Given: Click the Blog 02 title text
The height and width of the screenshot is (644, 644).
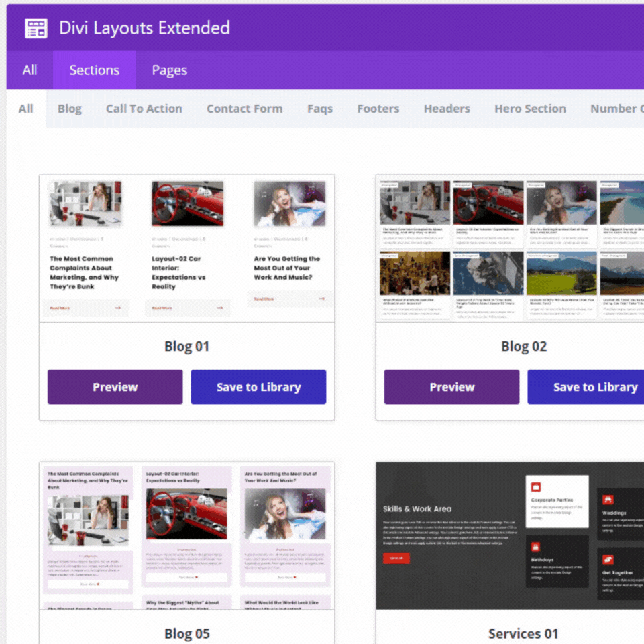Looking at the screenshot, I should coord(524,346).
